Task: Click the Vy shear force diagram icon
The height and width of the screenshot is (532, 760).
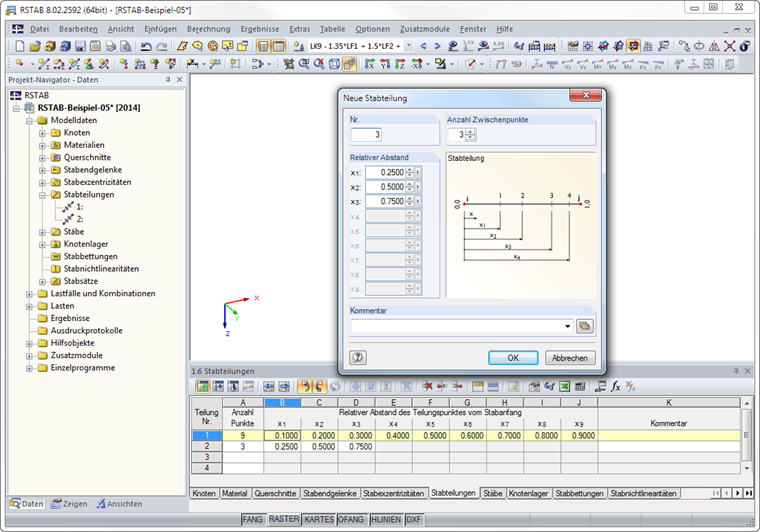Action: point(568,64)
